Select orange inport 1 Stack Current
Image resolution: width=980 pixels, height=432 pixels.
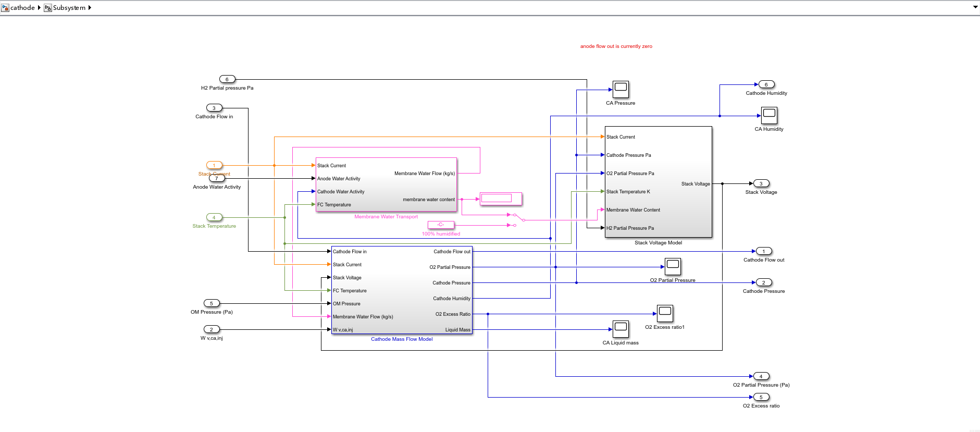[x=214, y=165]
